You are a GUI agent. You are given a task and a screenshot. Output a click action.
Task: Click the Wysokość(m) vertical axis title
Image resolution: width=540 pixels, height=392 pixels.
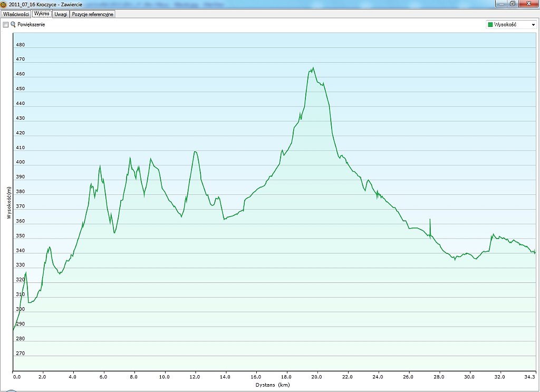coord(8,203)
